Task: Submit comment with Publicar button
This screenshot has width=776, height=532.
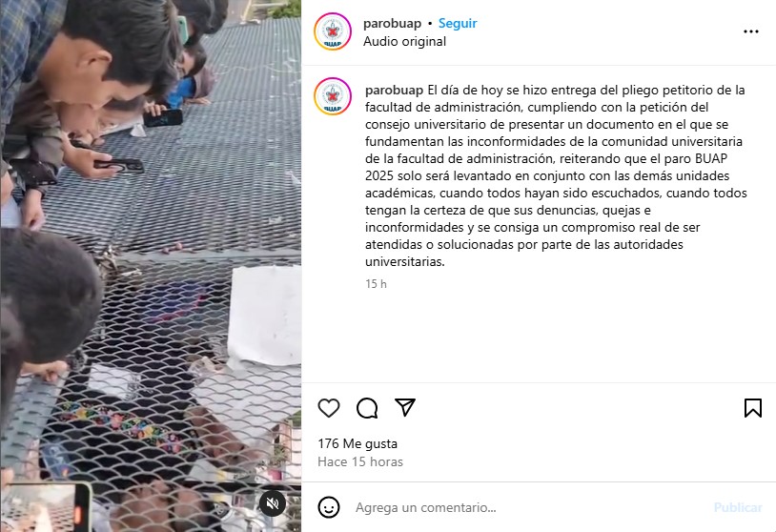Action: [x=738, y=507]
